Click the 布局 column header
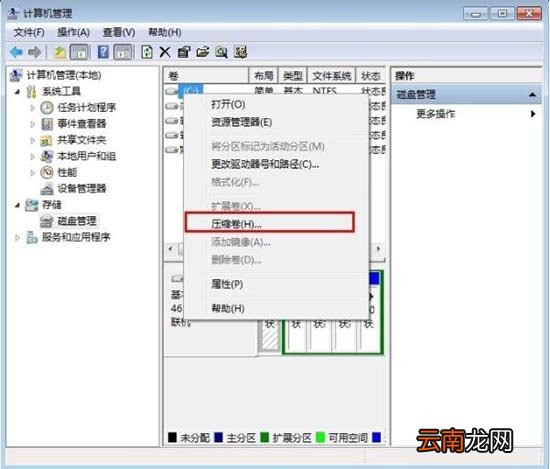550x469 pixels. [x=263, y=75]
